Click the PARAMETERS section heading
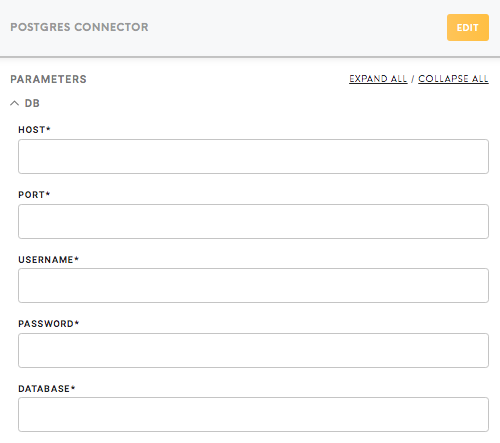The image size is (500, 443). click(48, 79)
